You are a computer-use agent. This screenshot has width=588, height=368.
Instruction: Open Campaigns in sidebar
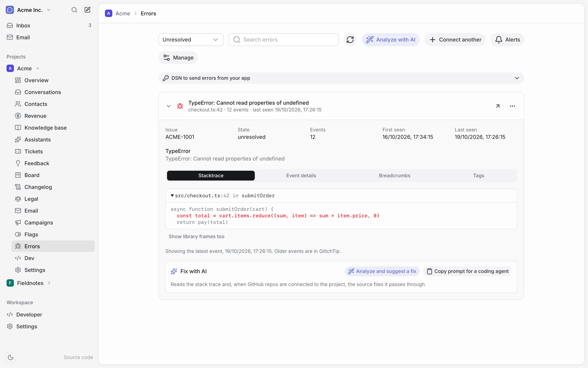(53, 223)
